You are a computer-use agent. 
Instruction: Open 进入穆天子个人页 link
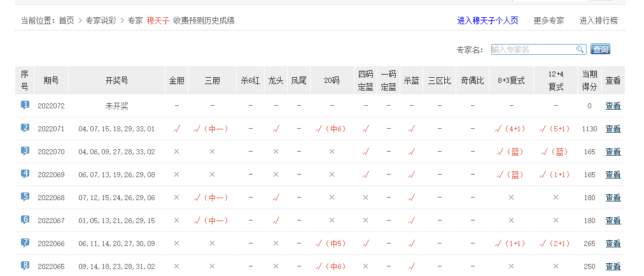point(487,20)
